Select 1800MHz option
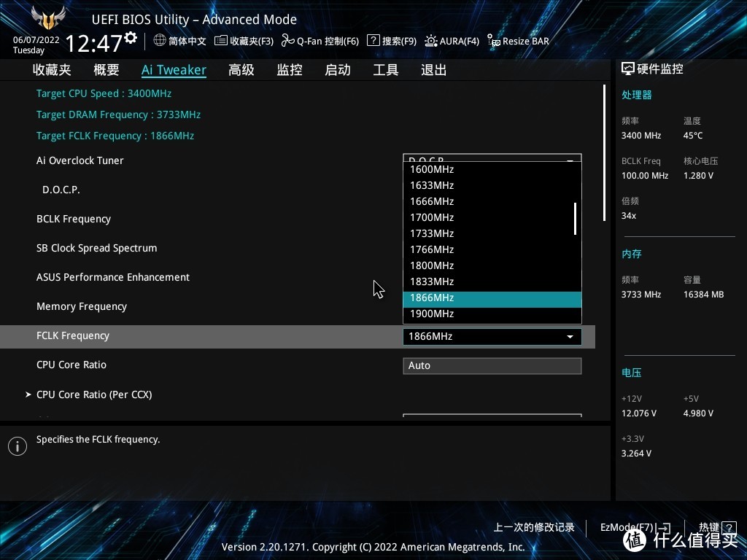747x560 pixels. pyautogui.click(x=492, y=265)
